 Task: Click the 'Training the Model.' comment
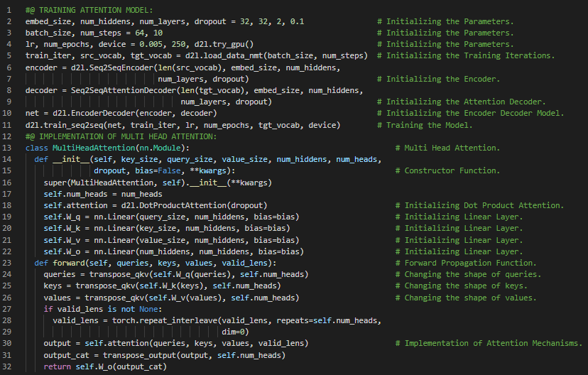pyautogui.click(x=429, y=125)
